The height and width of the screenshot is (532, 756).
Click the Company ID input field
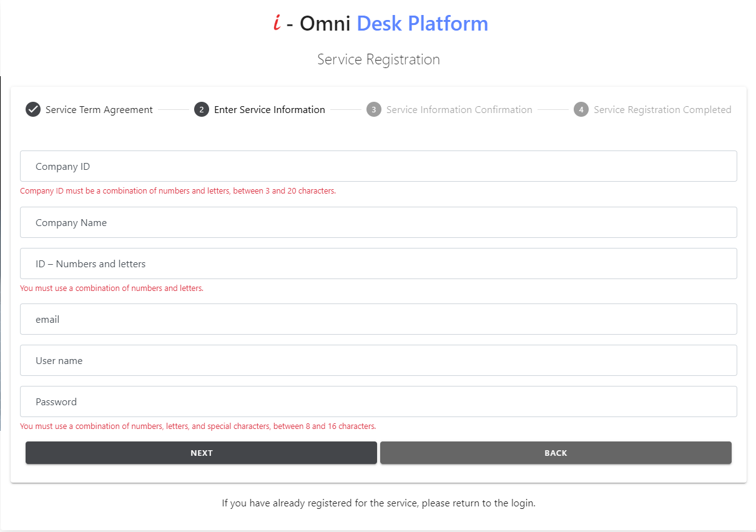pyautogui.click(x=378, y=166)
